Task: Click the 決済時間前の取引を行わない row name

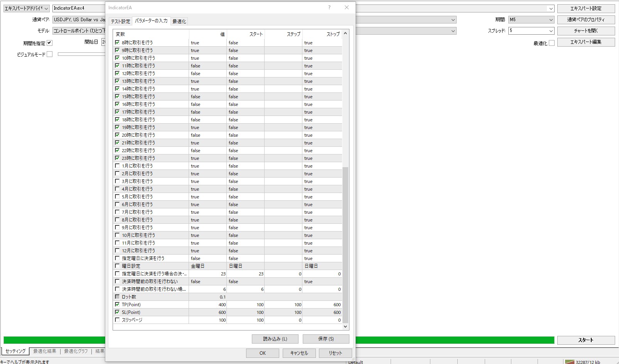Action: pos(150,282)
